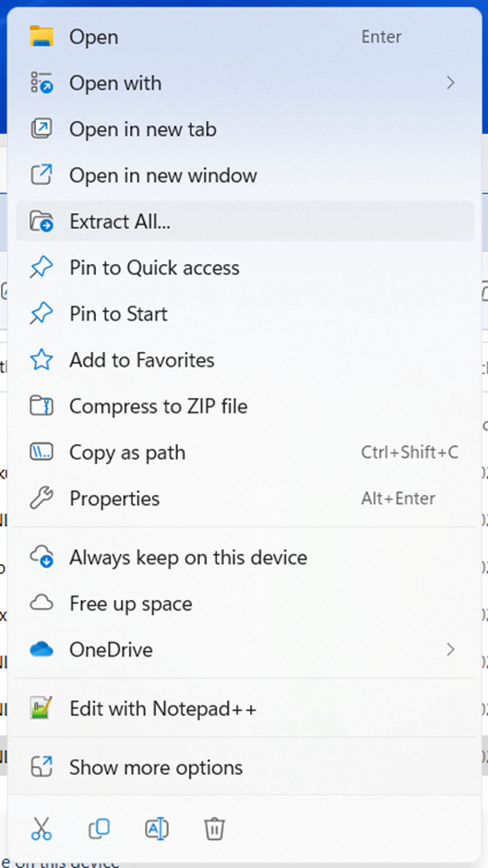The height and width of the screenshot is (868, 488).
Task: Click the Notepad++ icon
Action: point(41,708)
